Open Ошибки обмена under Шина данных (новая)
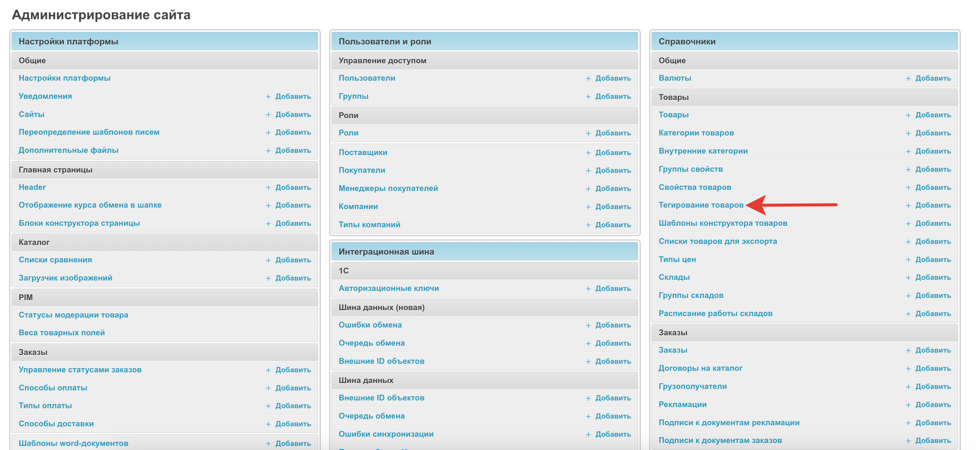980x450 pixels. pos(370,325)
